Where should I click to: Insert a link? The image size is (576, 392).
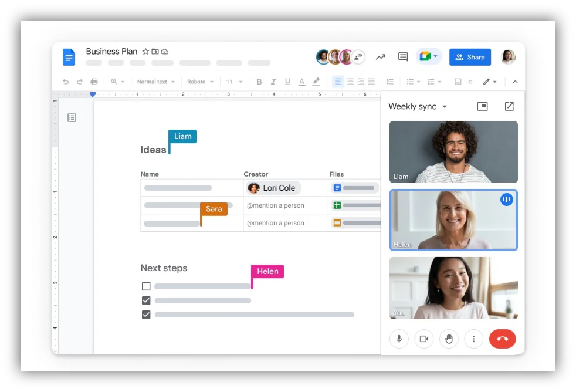470,82
